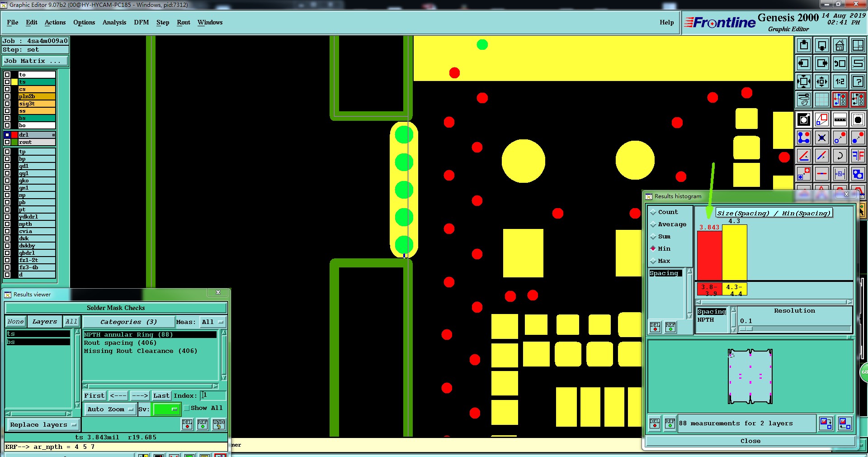Viewport: 868px width, 457px height.
Task: Click the None button in Results viewer
Action: click(x=15, y=322)
